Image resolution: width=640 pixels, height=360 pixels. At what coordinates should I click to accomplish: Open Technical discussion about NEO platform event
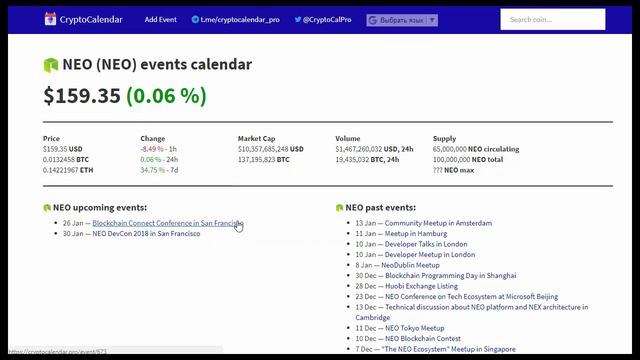click(472, 312)
